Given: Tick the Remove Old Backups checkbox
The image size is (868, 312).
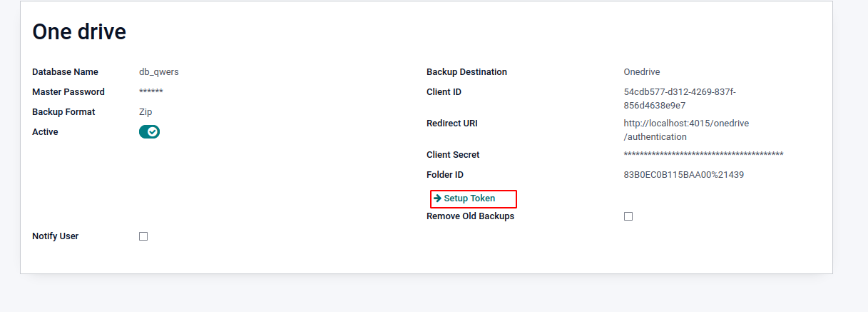Looking at the screenshot, I should tap(628, 216).
